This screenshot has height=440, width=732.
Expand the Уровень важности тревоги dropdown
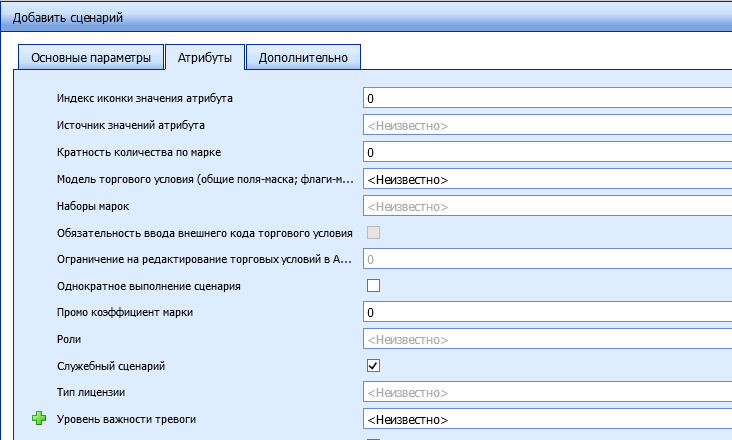click(x=546, y=419)
